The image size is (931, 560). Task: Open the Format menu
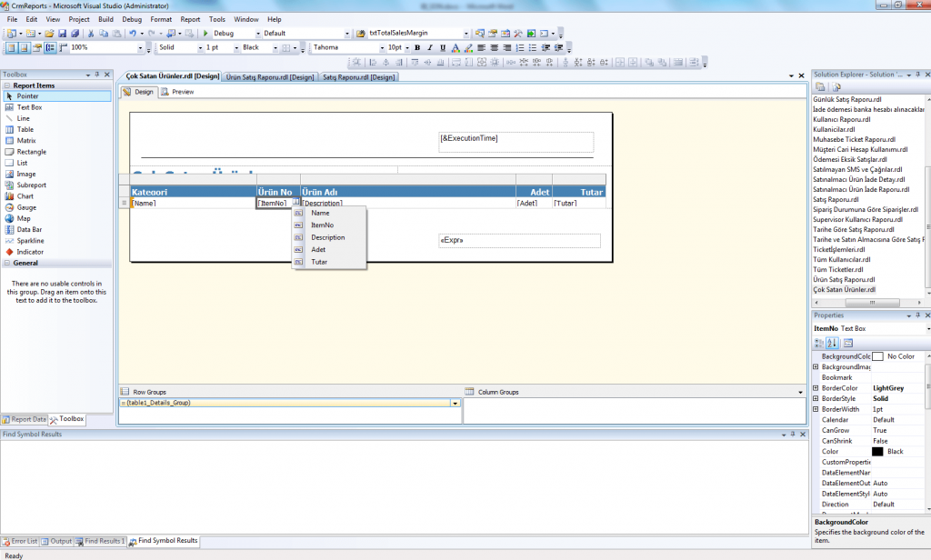[x=161, y=20]
